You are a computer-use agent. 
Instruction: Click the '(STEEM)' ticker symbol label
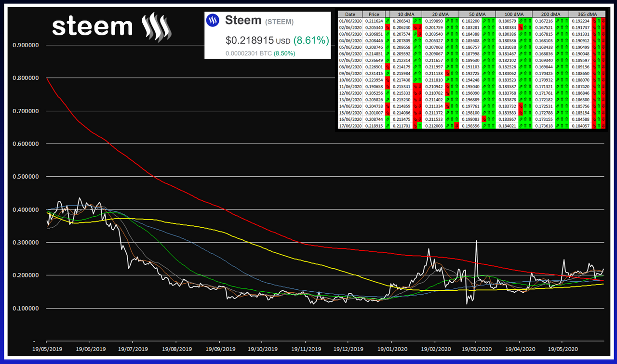[280, 22]
